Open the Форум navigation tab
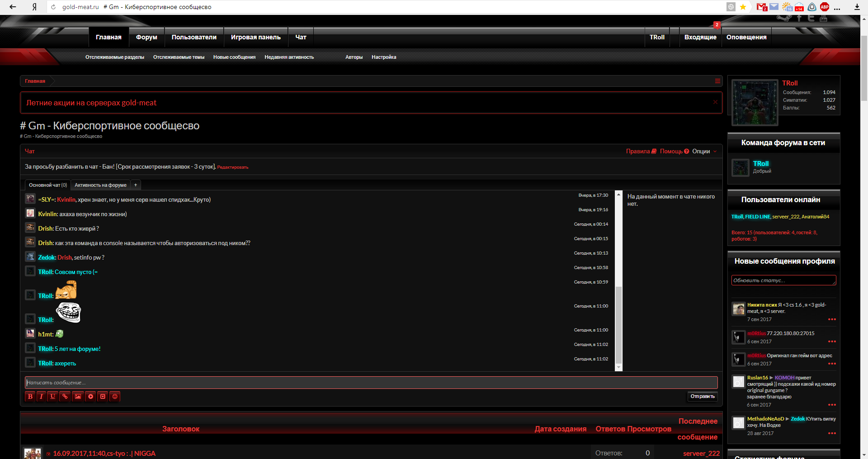Image resolution: width=868 pixels, height=459 pixels. click(146, 37)
